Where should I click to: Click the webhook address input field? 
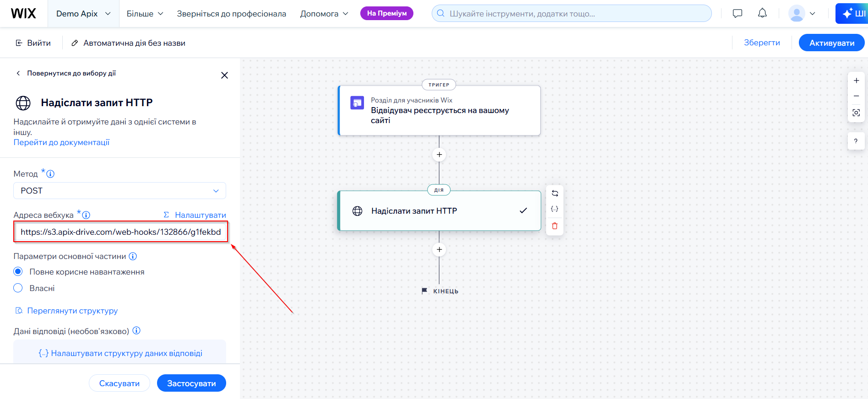pyautogui.click(x=120, y=232)
